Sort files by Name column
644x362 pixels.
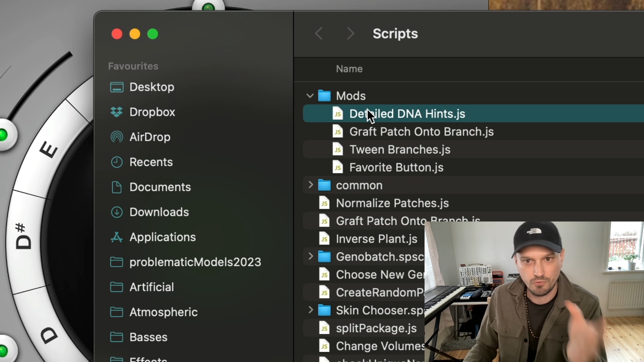click(349, 69)
